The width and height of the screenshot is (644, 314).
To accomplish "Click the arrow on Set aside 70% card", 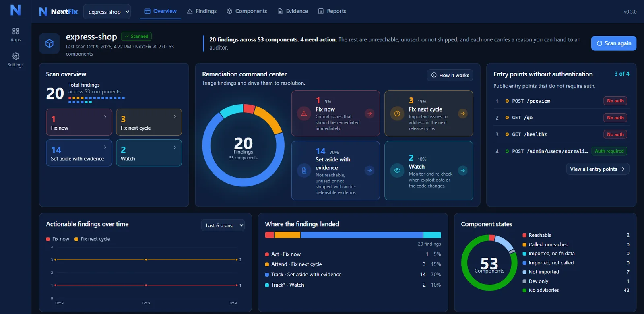I will [x=369, y=171].
